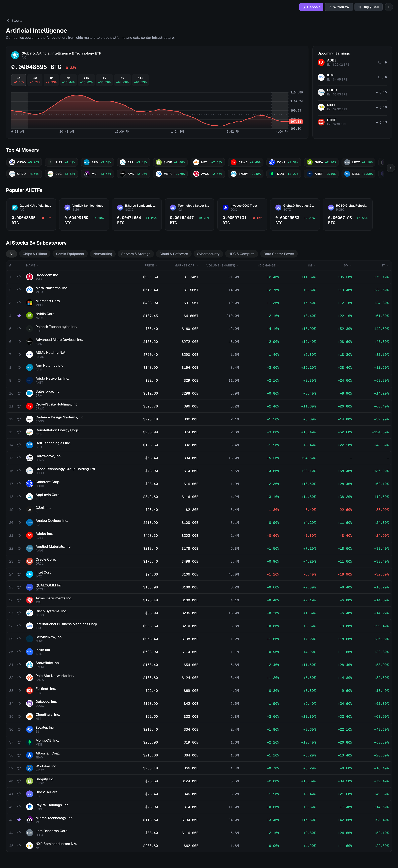398x868 pixels.
Task: Click the Oracle Corp. logo icon
Action: click(x=29, y=561)
